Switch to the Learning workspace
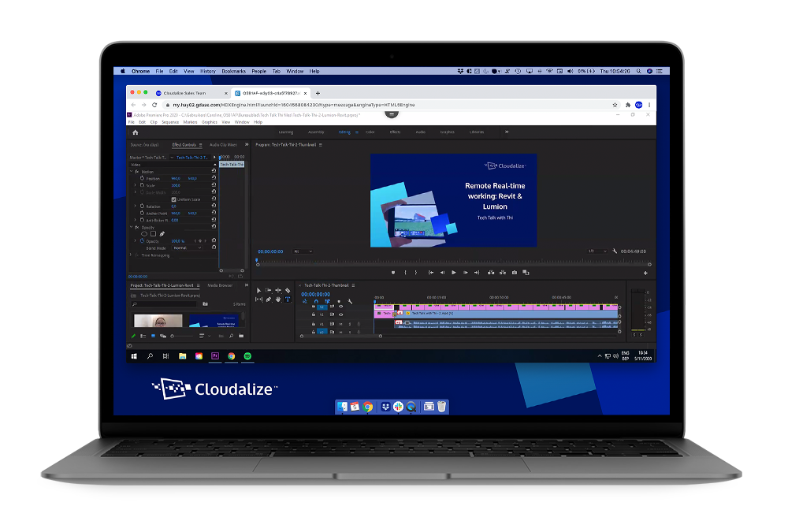Screen dimensions: 788x532 click(x=286, y=132)
